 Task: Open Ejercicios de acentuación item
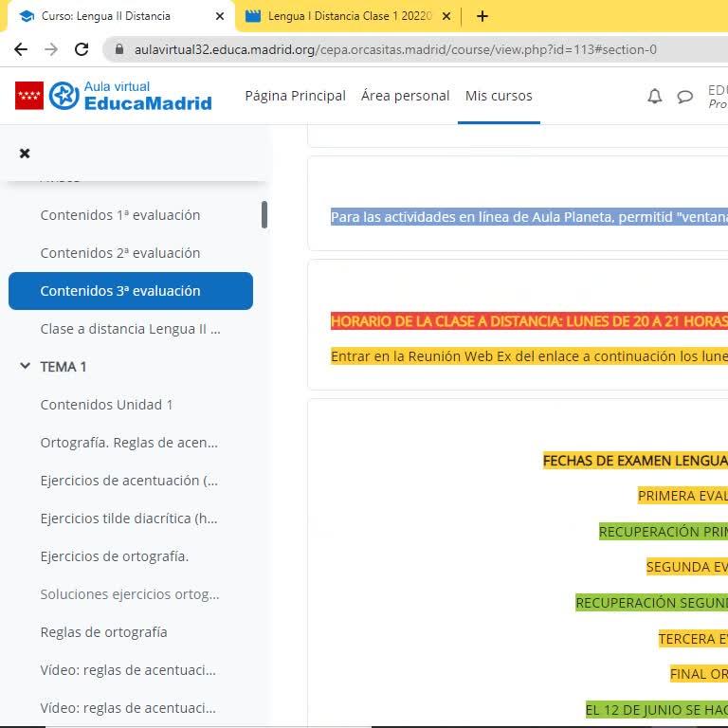(129, 481)
